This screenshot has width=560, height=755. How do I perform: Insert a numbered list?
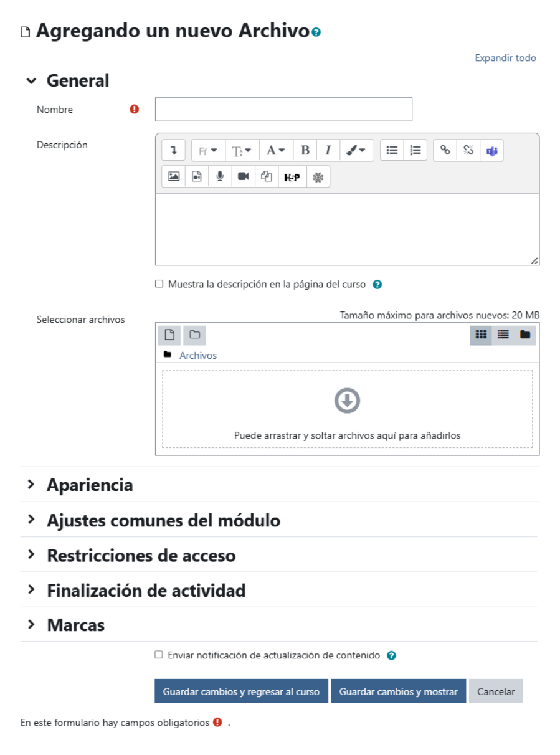tap(415, 150)
